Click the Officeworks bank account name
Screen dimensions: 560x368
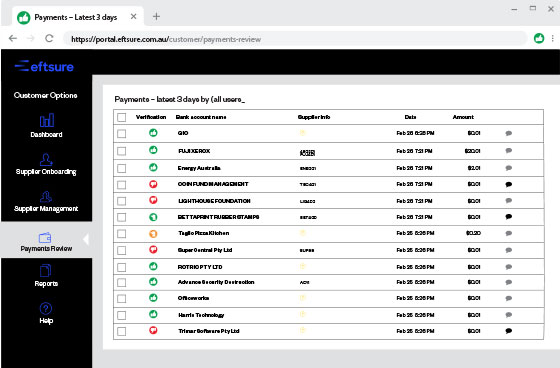click(194, 298)
